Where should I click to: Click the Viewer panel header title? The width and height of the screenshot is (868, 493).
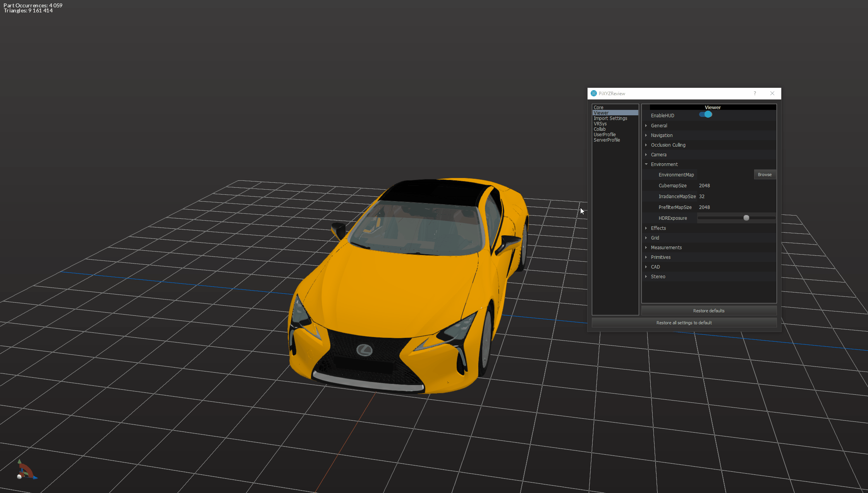click(x=713, y=107)
